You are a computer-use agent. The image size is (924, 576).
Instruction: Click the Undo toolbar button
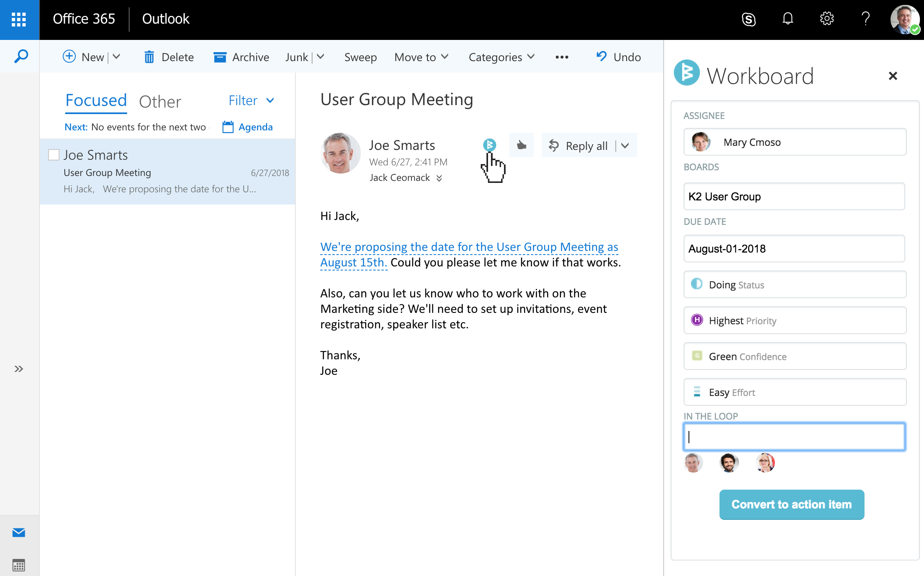(618, 57)
